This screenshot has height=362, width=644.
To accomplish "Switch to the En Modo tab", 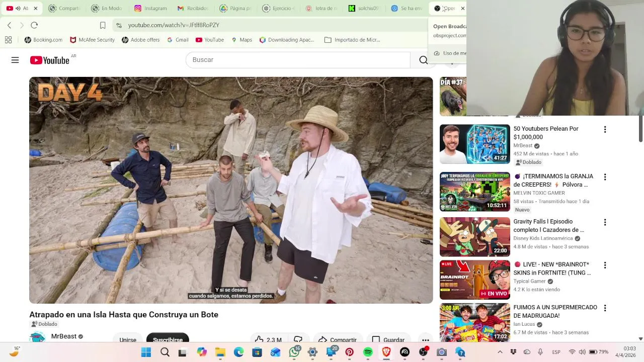I will point(107,8).
